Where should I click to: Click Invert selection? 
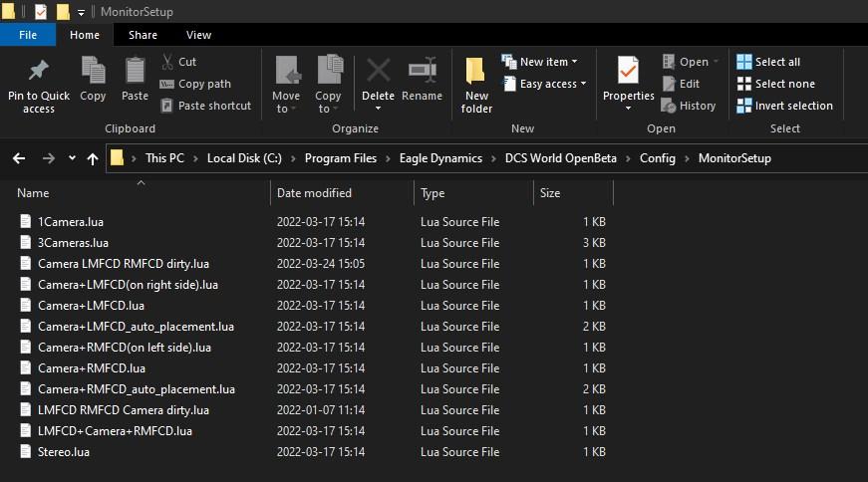[x=784, y=106]
